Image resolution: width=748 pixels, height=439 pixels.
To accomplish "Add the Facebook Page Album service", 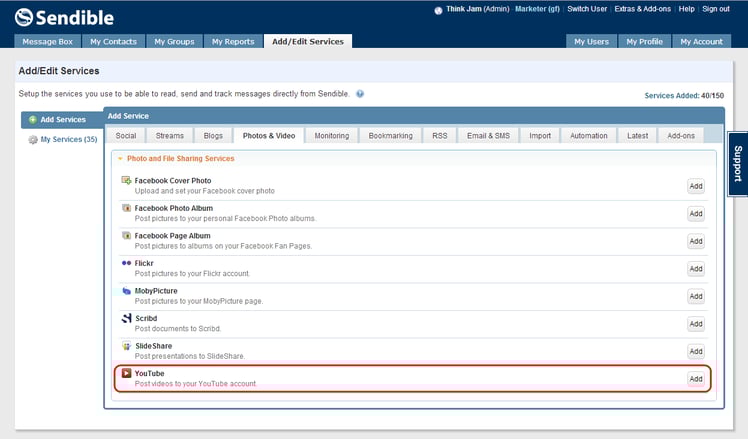I will tap(696, 241).
